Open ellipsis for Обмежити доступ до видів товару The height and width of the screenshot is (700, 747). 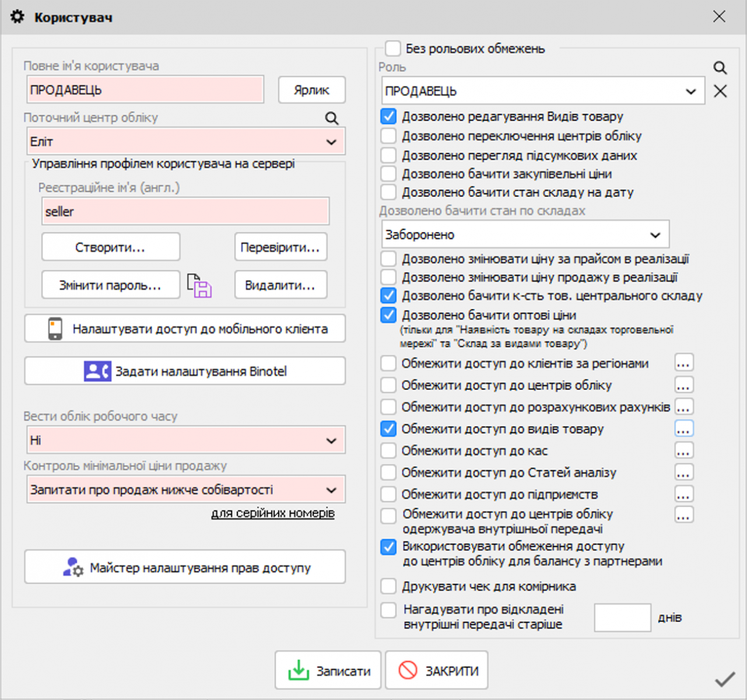683,429
